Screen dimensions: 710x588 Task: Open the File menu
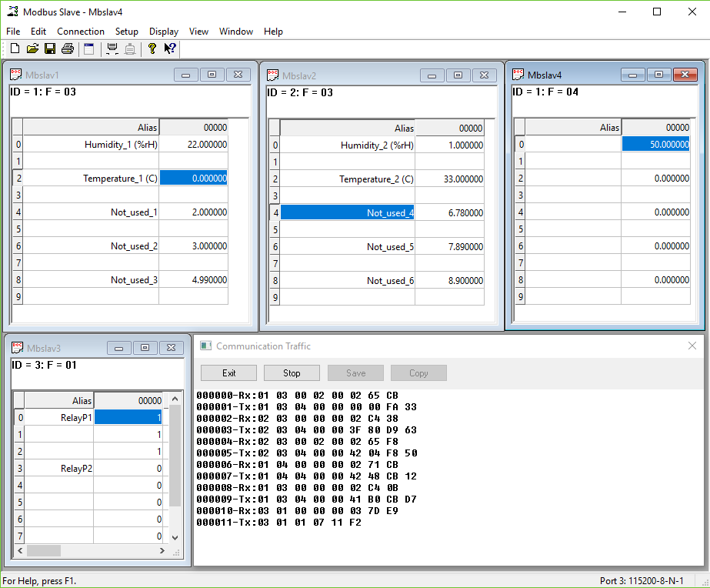coord(13,32)
